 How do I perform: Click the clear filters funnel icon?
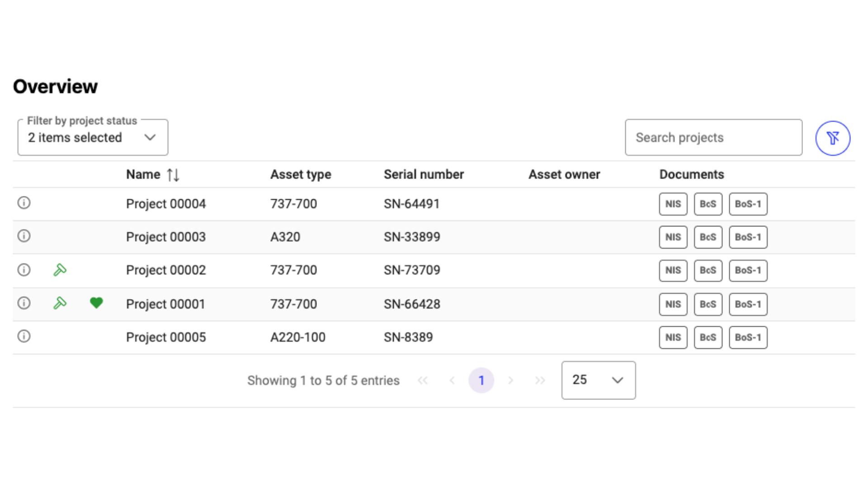(x=832, y=138)
